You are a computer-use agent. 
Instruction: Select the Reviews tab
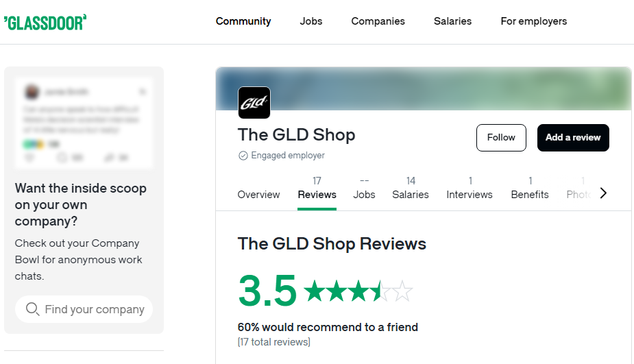(x=317, y=189)
